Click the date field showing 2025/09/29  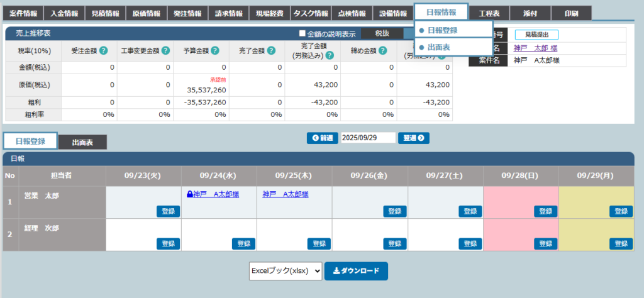[368, 138]
